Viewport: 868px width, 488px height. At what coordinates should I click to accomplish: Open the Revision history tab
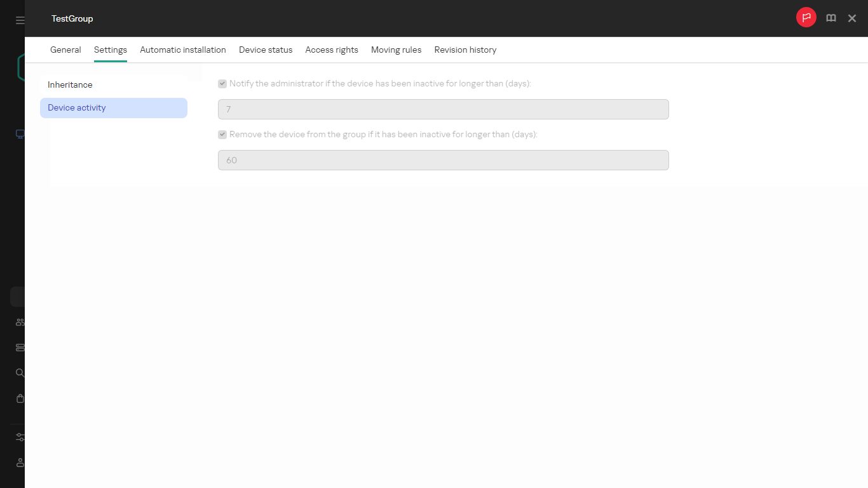465,50
